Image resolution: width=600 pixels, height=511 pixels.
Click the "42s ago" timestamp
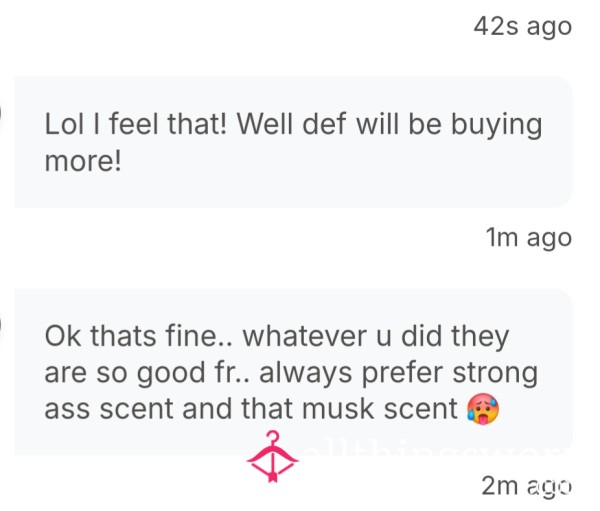pyautogui.click(x=523, y=27)
